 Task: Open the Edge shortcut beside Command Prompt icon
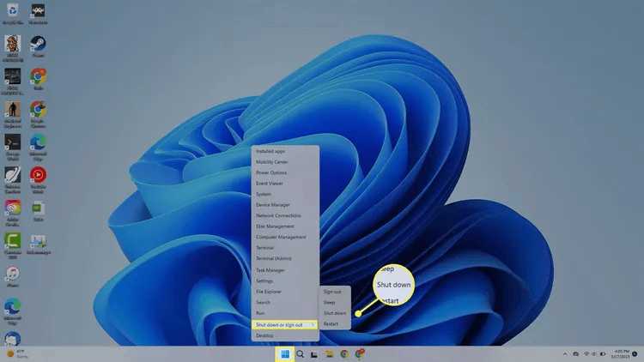[38, 142]
